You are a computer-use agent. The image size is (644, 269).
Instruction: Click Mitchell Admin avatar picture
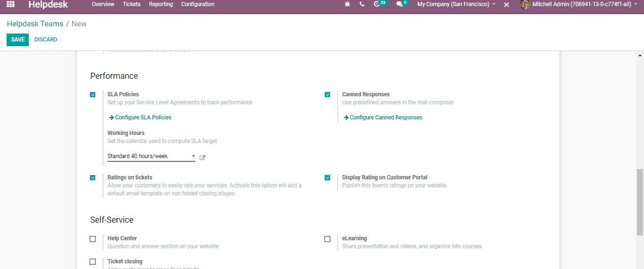point(525,5)
